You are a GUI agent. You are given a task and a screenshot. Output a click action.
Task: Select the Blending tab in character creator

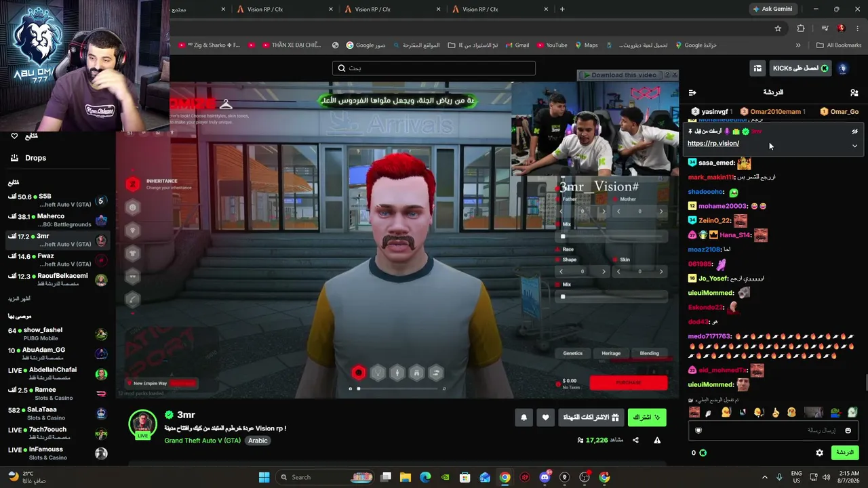650,353
